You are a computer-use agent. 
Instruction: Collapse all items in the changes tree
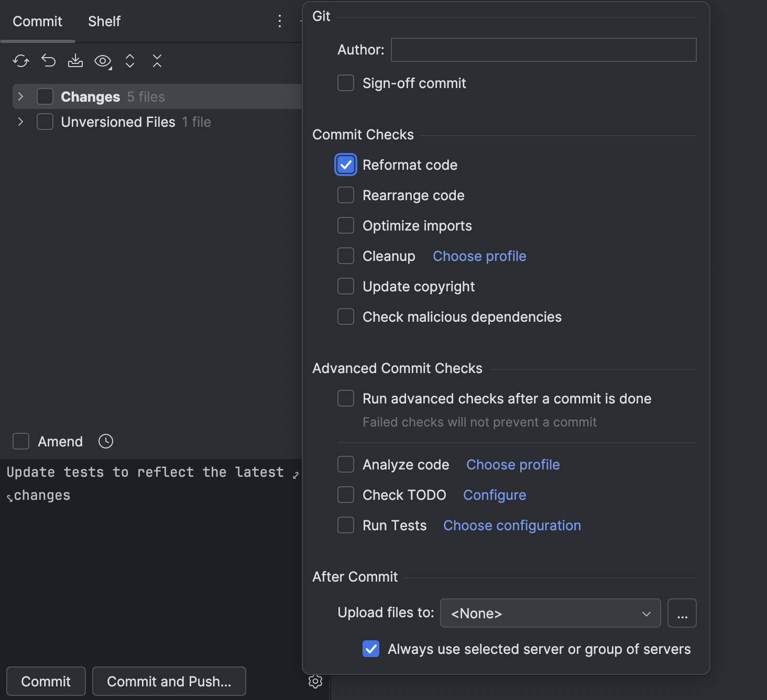point(157,61)
